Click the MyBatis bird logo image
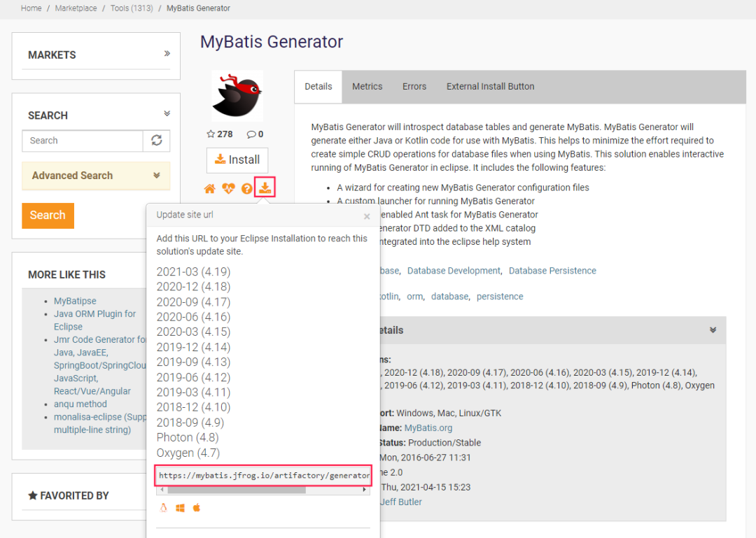Viewport: 756px width, 538px height. tap(237, 95)
